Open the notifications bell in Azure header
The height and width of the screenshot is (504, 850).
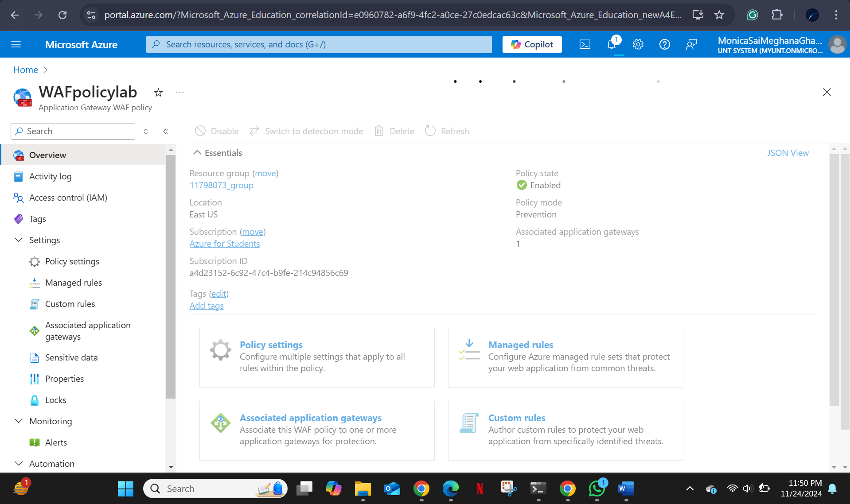click(x=612, y=44)
